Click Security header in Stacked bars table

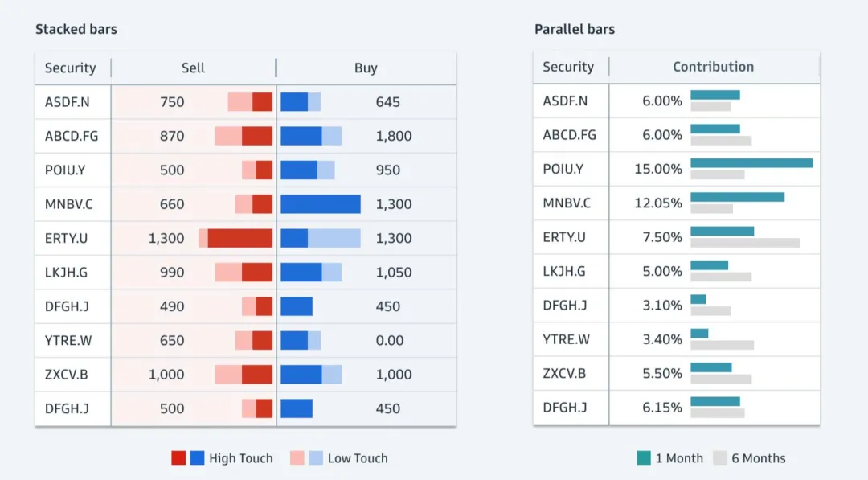[x=70, y=68]
